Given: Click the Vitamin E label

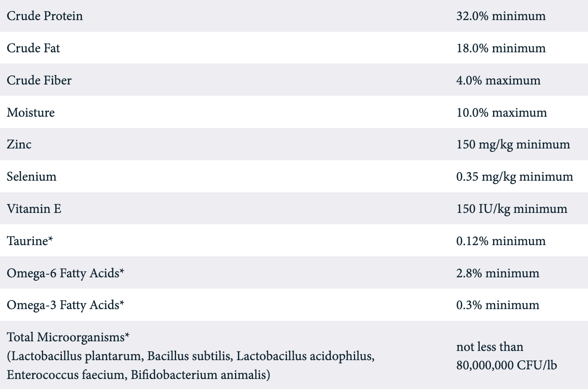Looking at the screenshot, I should click(34, 209).
